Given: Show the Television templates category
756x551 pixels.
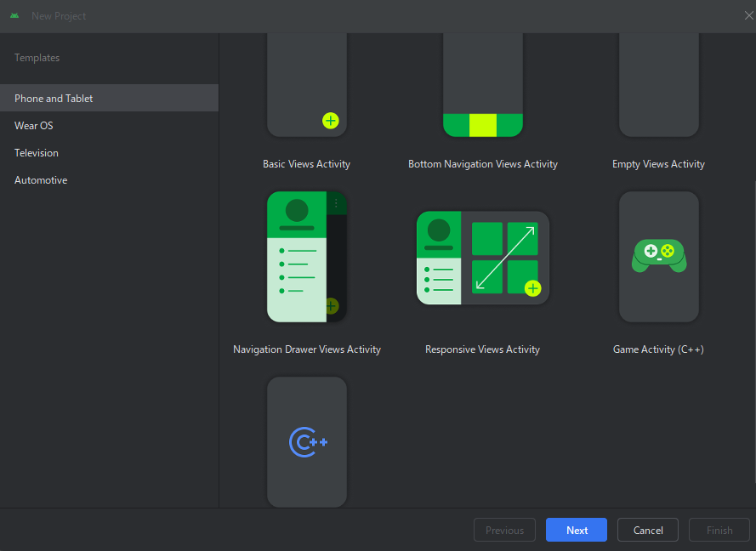Looking at the screenshot, I should [x=110, y=153].
